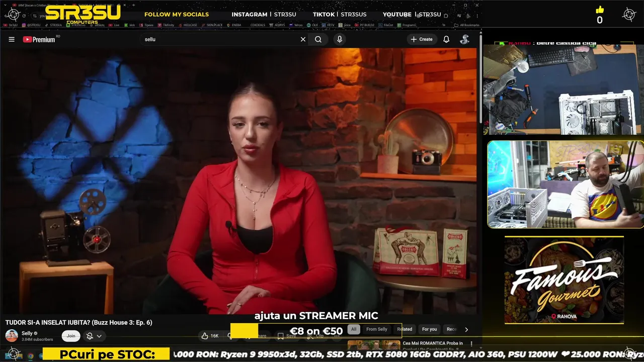Select the Related chip
This screenshot has width=644, height=362.
coord(405,329)
